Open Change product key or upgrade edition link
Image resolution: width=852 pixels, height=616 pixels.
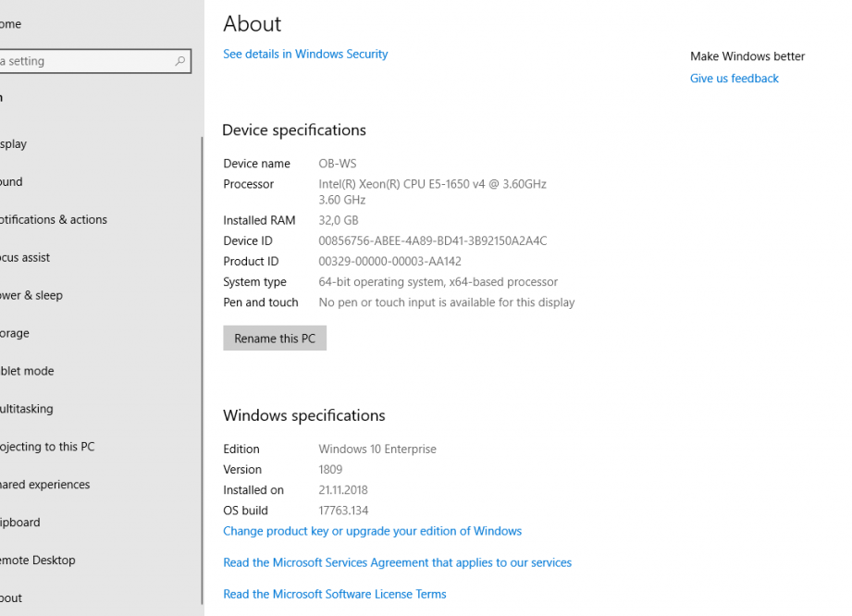coord(372,530)
